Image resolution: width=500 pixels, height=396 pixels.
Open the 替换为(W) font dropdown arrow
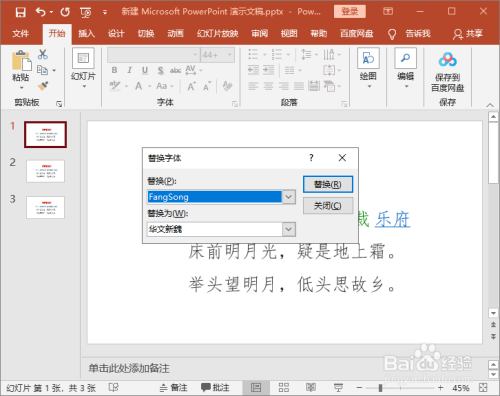289,229
